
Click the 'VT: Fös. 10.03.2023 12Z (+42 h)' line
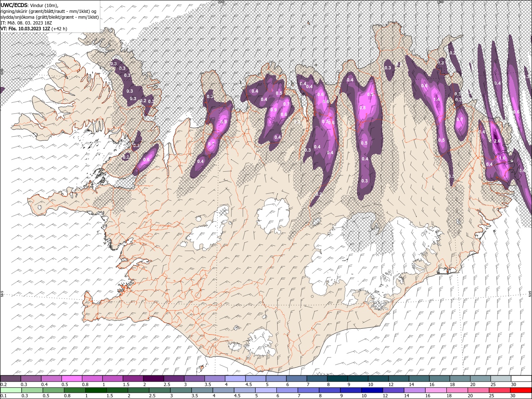[x=34, y=29]
